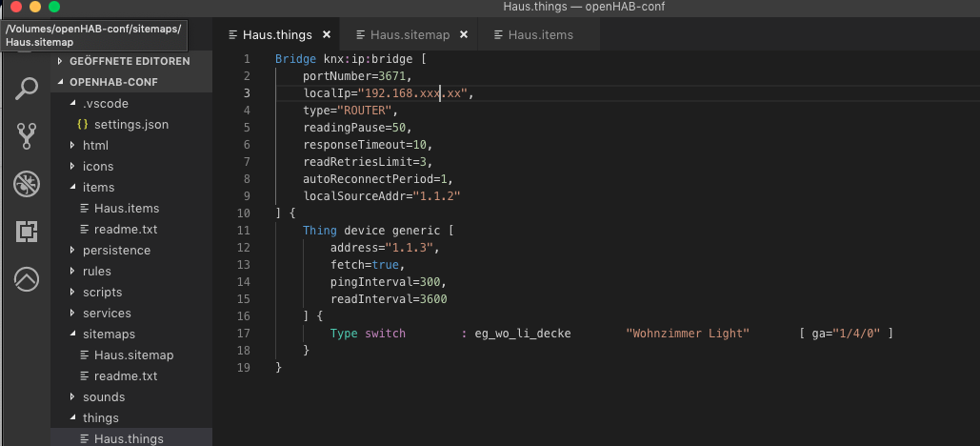Expand the html folder

(95, 146)
